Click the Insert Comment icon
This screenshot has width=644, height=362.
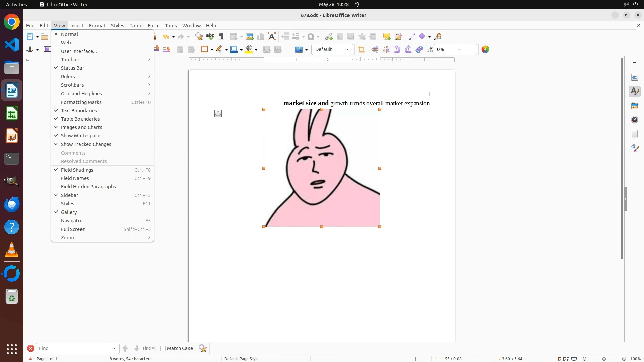click(x=387, y=37)
